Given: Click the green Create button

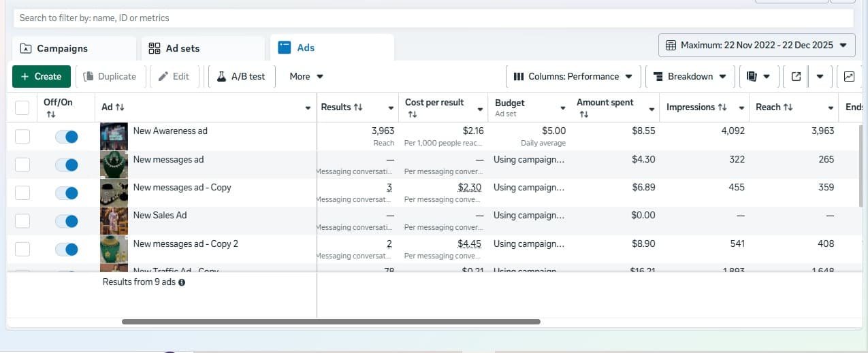Looking at the screenshot, I should 42,77.
